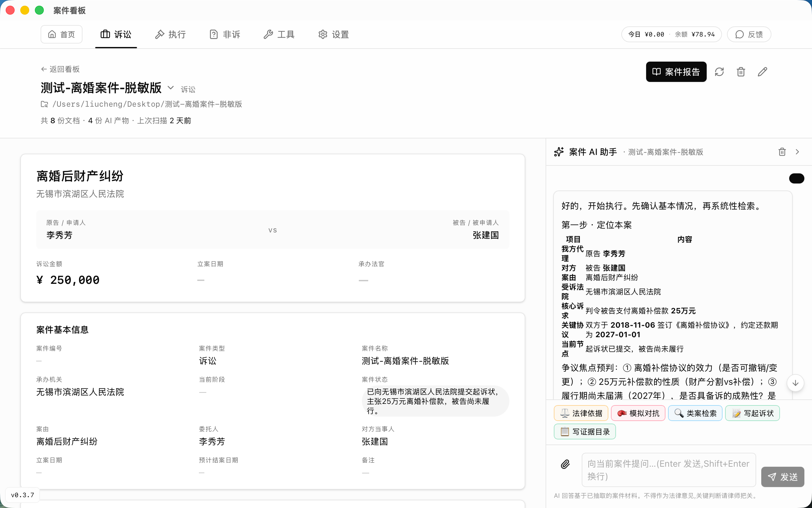The width and height of the screenshot is (812, 508).
Task: Click the 写起诉状 quick action
Action: point(752,413)
